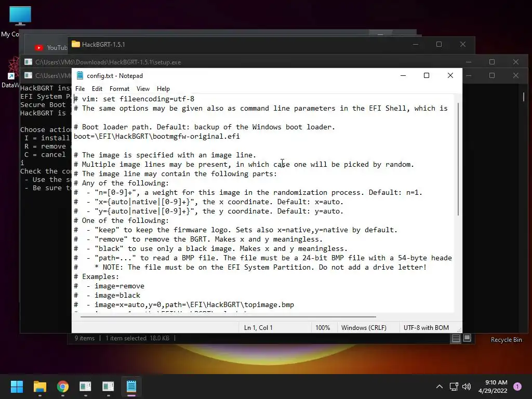Click the 'image=black' example line
The image size is (532, 399).
pos(107,296)
